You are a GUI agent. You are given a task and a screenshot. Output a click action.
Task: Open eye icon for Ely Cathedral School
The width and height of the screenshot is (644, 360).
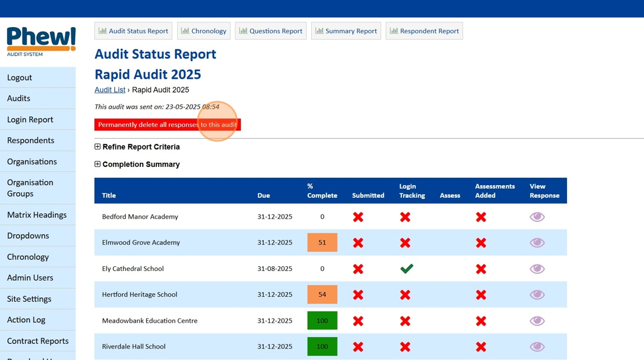point(537,269)
